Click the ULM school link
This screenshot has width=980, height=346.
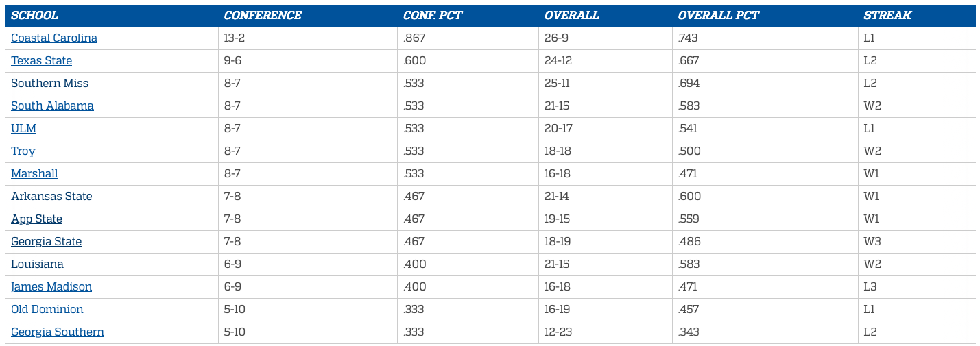point(23,129)
